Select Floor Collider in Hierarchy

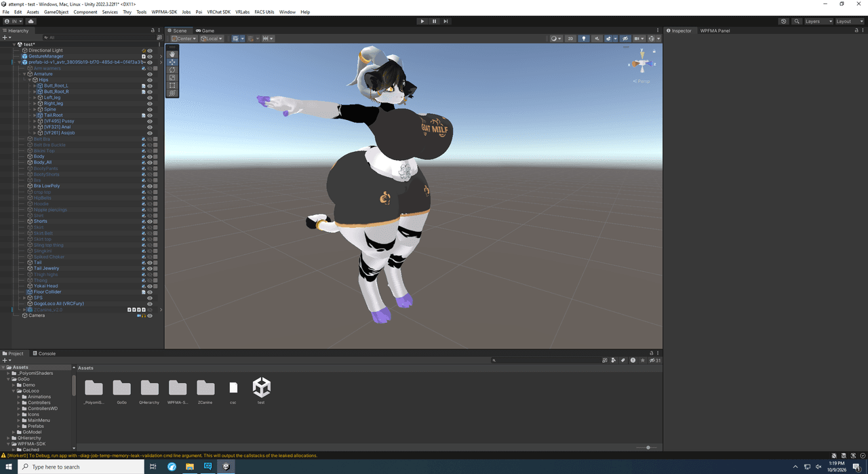point(47,292)
